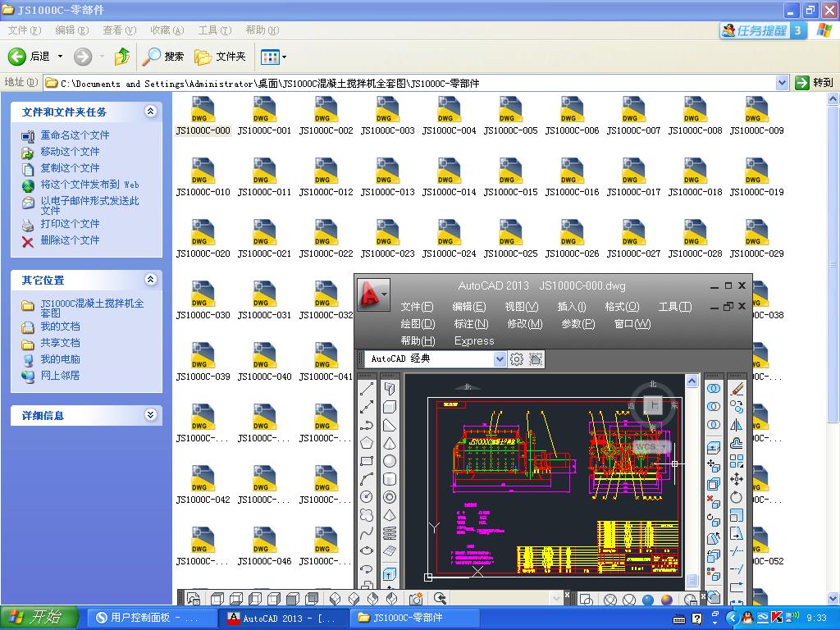The width and height of the screenshot is (840, 630).
Task: Click the Subtract solid editing icon
Action: click(713, 407)
